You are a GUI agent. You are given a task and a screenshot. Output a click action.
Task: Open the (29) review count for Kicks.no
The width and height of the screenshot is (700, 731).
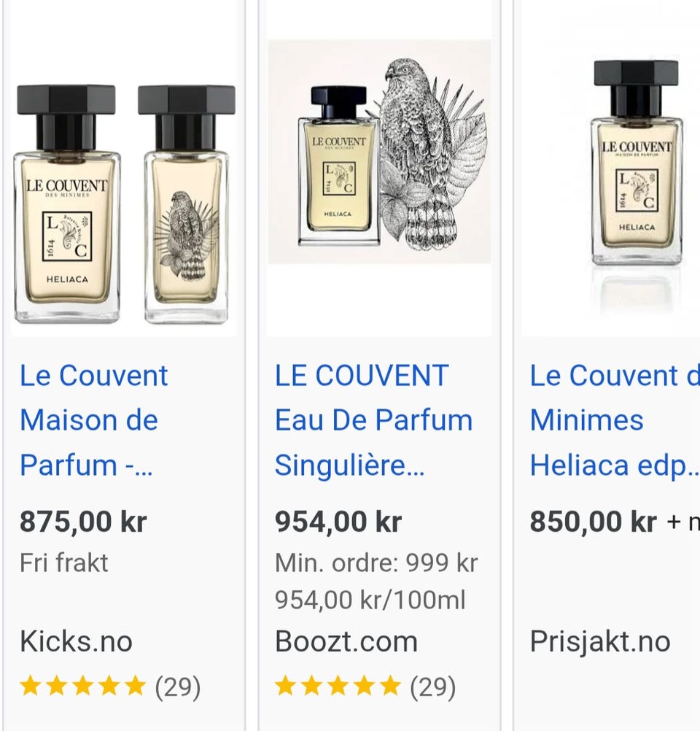pos(177,686)
